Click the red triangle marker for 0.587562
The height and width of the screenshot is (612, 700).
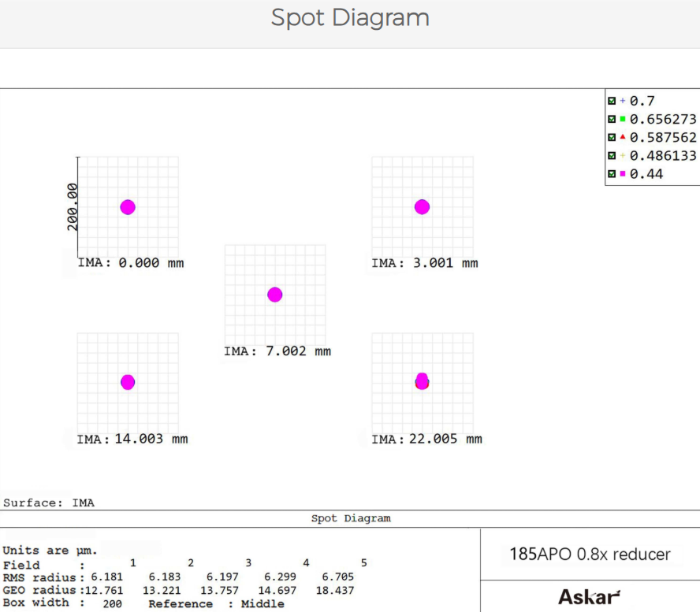(623, 137)
